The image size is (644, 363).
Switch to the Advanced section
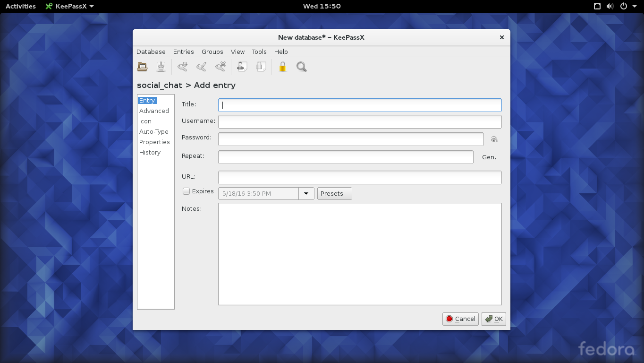[x=154, y=111]
